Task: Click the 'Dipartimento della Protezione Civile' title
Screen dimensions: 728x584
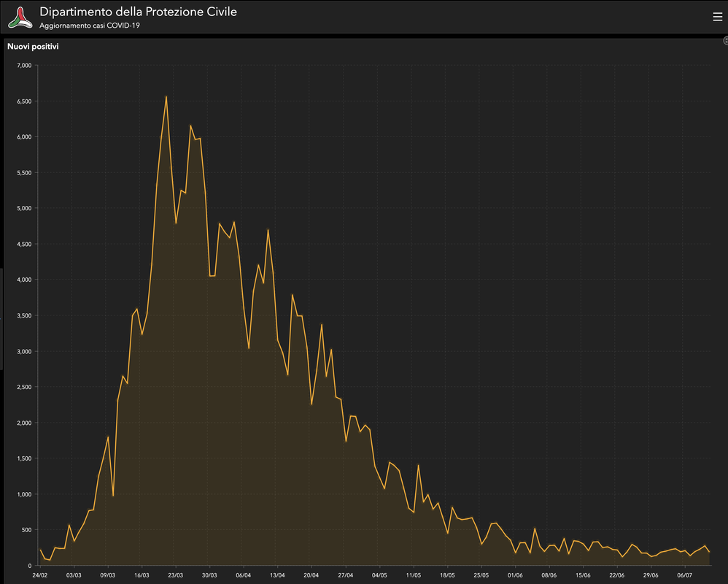Action: click(138, 12)
